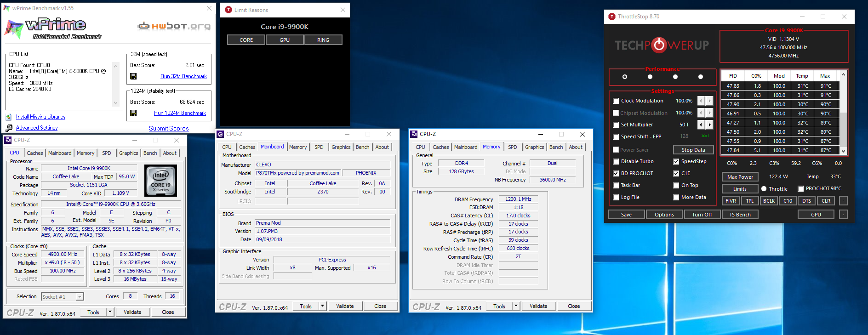Open FIVR in ThrottleStop
The height and width of the screenshot is (335, 868).
(x=731, y=201)
